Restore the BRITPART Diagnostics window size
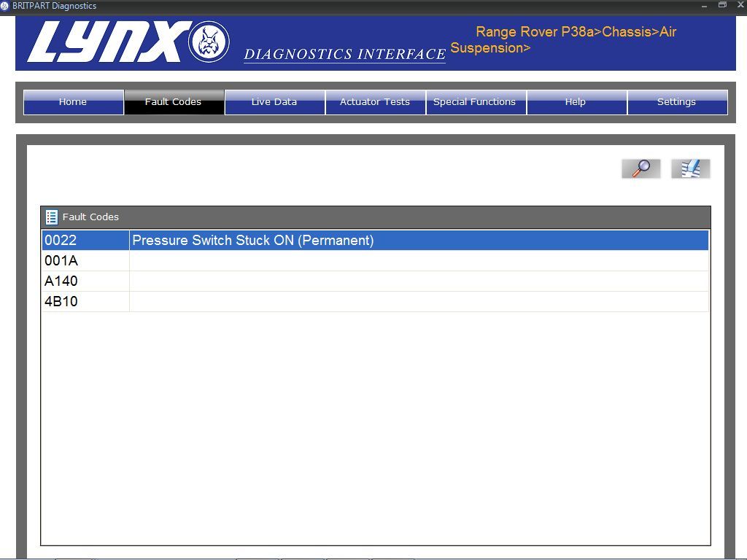747x560 pixels. tap(722, 5)
